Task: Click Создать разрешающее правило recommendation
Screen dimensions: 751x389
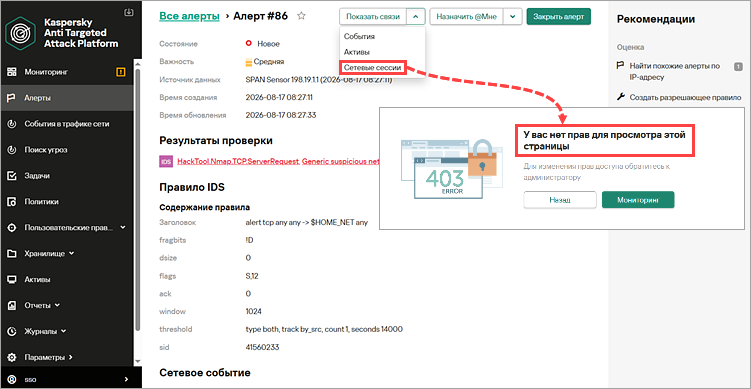Action: point(685,97)
